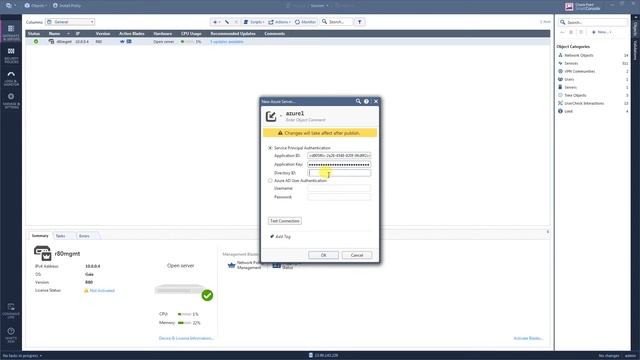This screenshot has height=360, width=640.
Task: Click the Password field
Action: (339, 197)
